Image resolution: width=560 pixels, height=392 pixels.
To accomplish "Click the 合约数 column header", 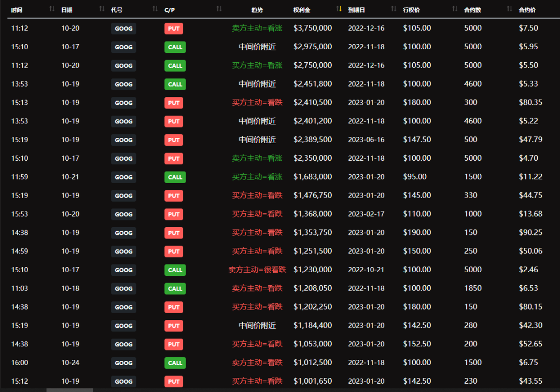I will point(472,10).
